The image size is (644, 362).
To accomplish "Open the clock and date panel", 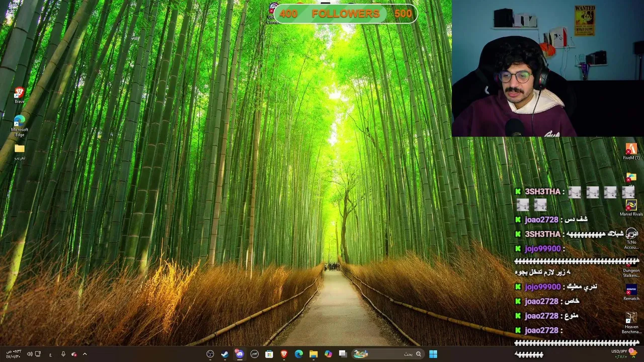I will coord(13,354).
